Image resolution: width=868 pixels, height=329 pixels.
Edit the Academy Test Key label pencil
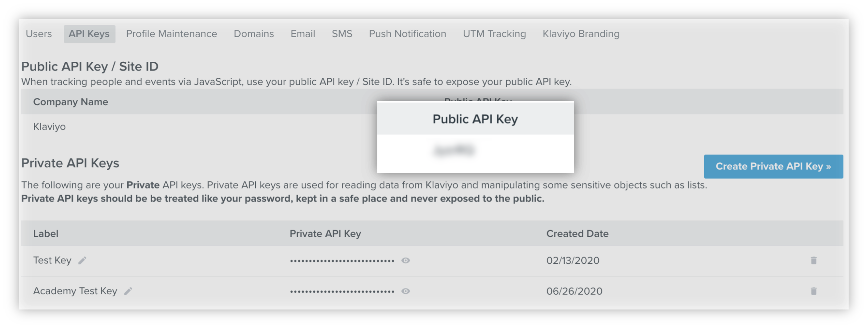(128, 291)
